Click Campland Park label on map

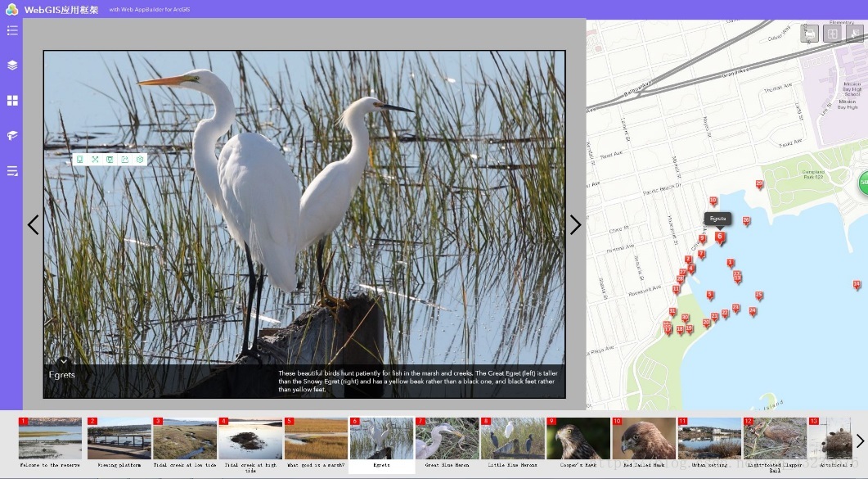coord(813,174)
